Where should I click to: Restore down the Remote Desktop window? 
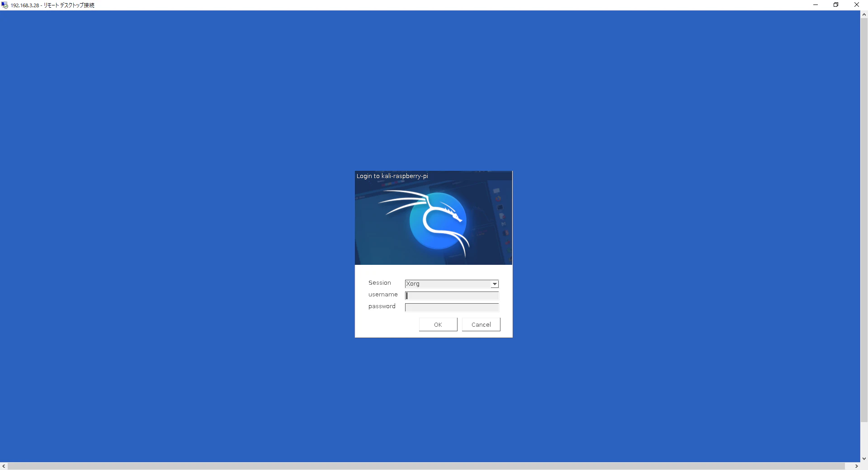836,5
